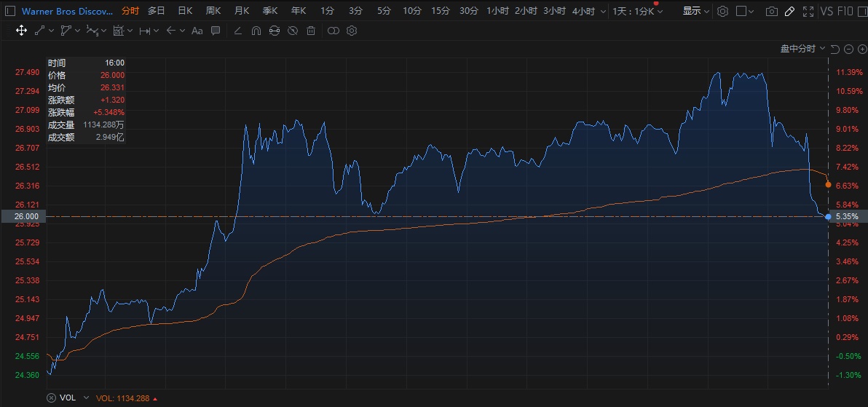Select the comment bubble note tool
Image resolution: width=868 pixels, height=407 pixels.
point(216,31)
